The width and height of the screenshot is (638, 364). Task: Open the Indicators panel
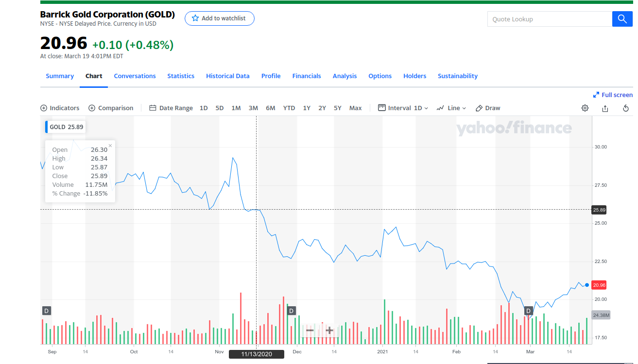click(x=60, y=108)
